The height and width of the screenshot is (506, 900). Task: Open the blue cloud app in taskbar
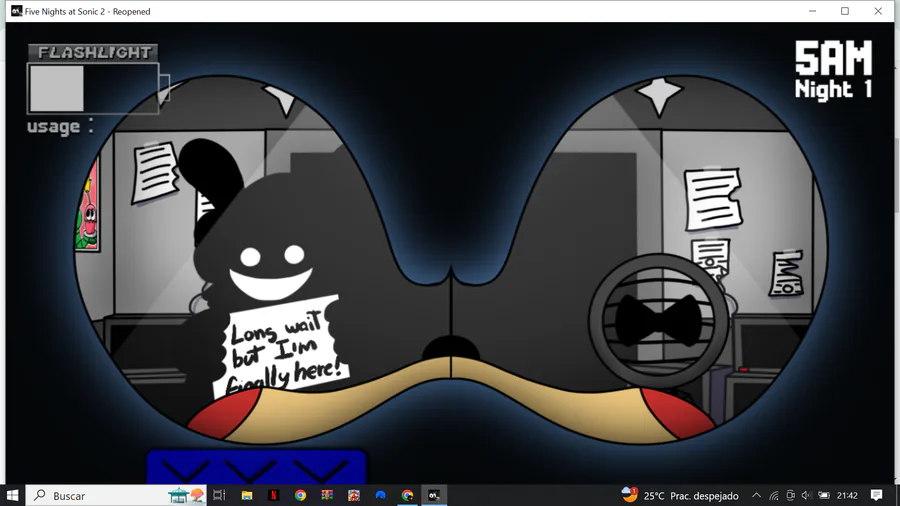coord(381,495)
